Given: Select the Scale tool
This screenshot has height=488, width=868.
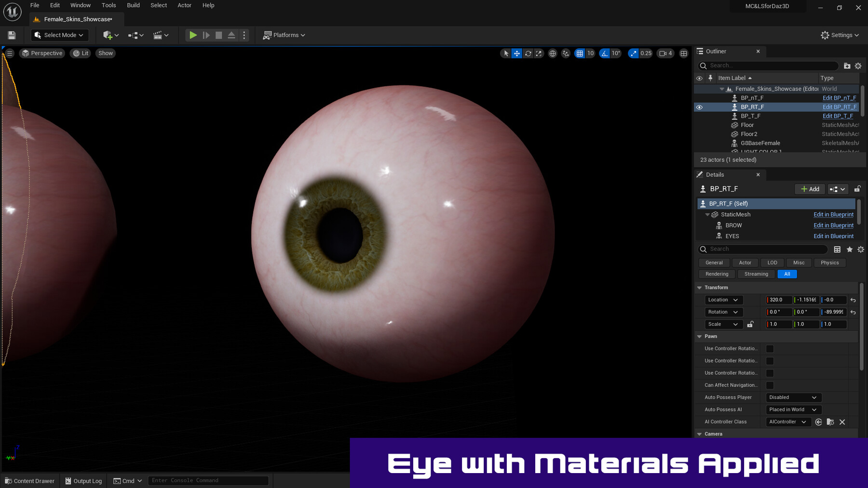Looking at the screenshot, I should [x=539, y=53].
